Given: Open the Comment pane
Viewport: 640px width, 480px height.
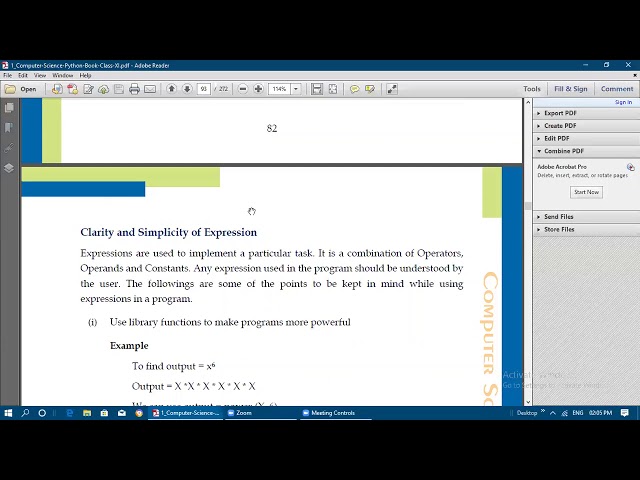Looking at the screenshot, I should [617, 89].
